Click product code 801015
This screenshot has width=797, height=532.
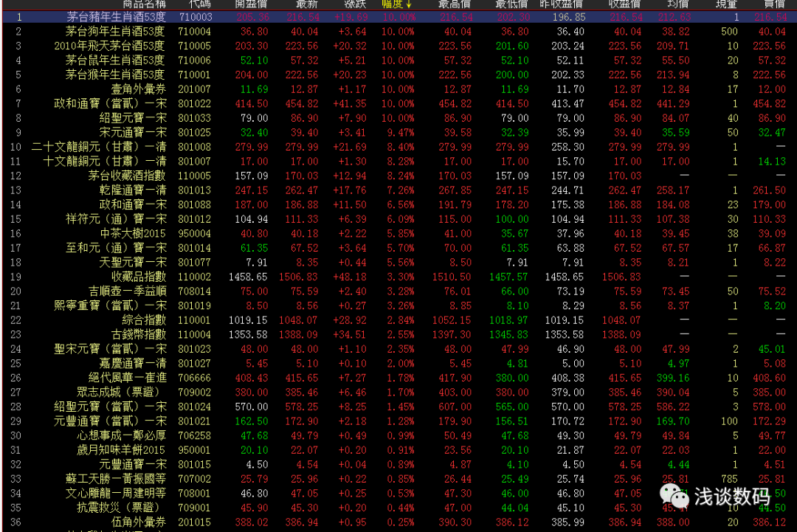[x=194, y=464]
